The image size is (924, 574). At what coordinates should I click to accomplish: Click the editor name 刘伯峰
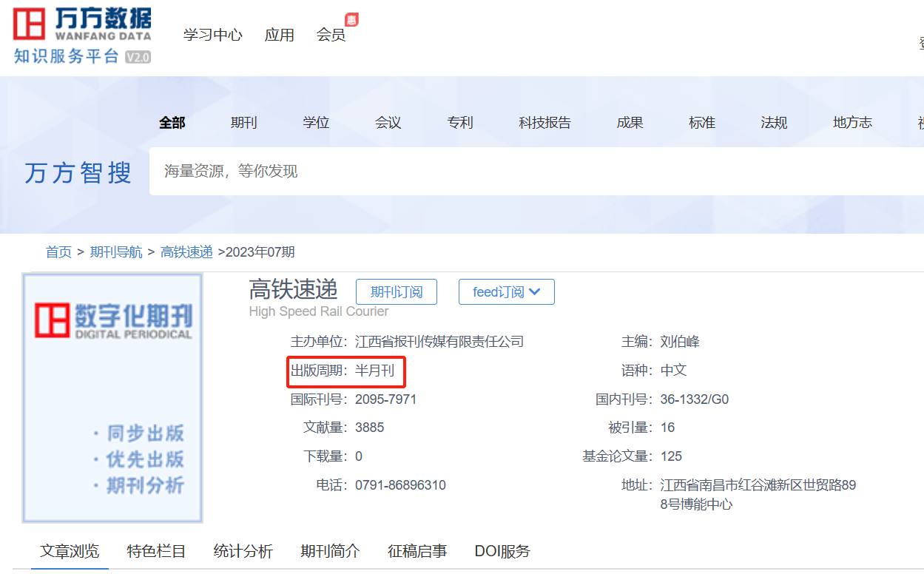point(680,342)
